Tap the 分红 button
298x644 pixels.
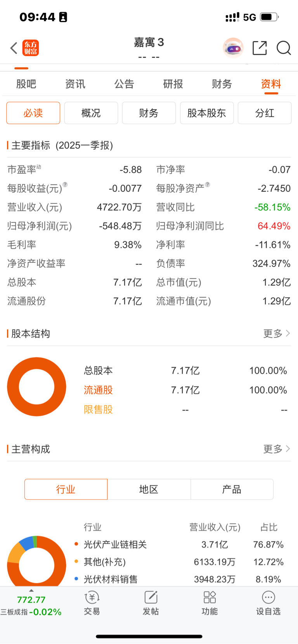click(265, 113)
